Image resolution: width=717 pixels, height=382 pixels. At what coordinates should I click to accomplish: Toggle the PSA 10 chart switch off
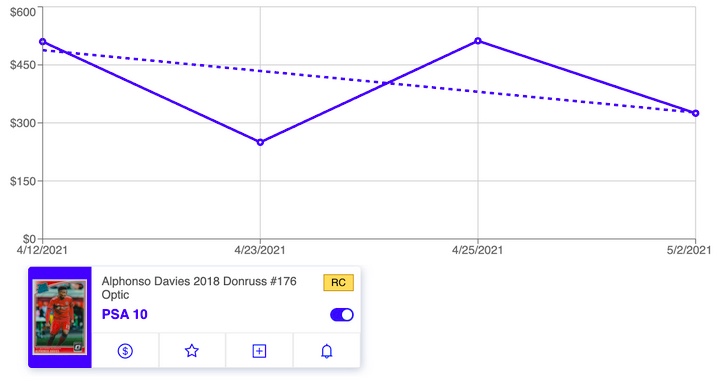342,315
